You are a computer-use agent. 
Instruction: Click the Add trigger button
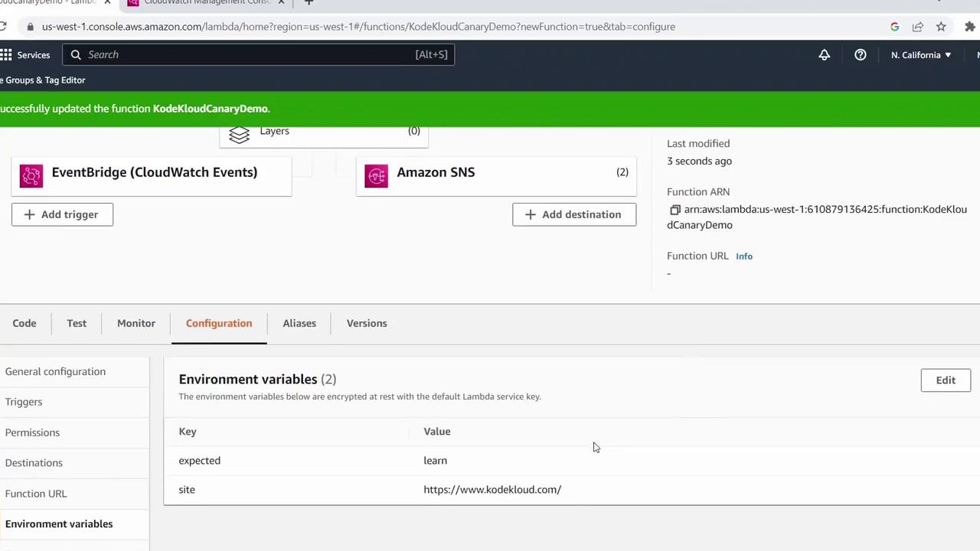tap(62, 215)
